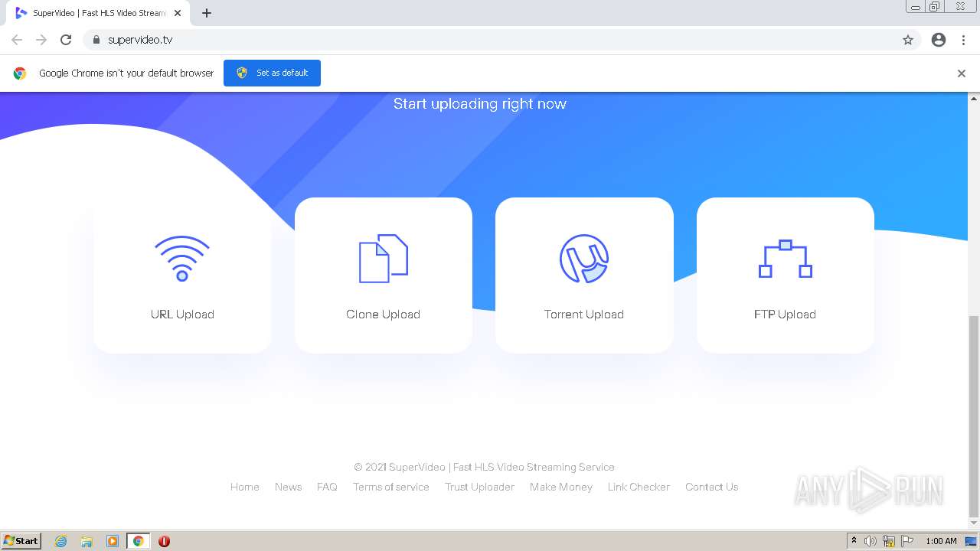
Task: Click the 1:00 AM system clock
Action: click(x=941, y=541)
